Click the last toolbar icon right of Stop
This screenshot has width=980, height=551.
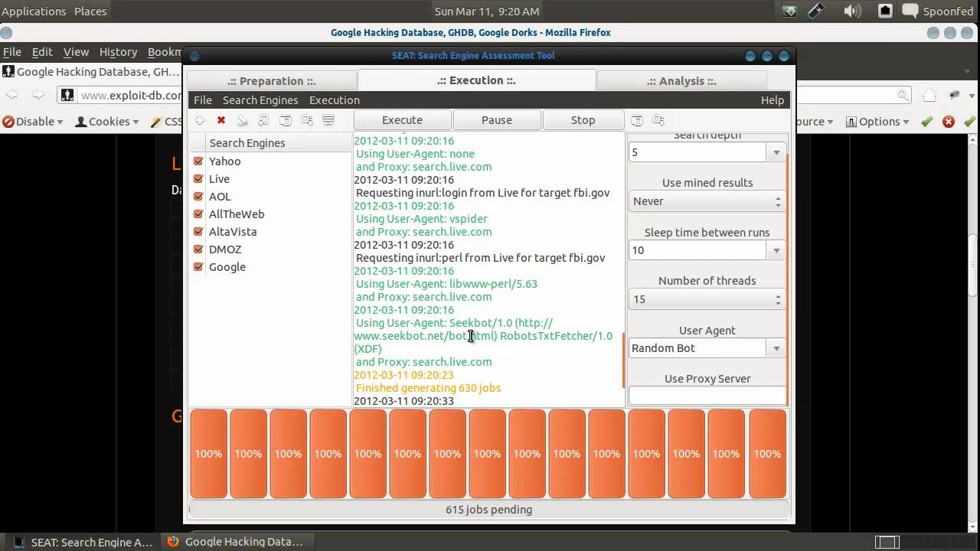pyautogui.click(x=658, y=121)
